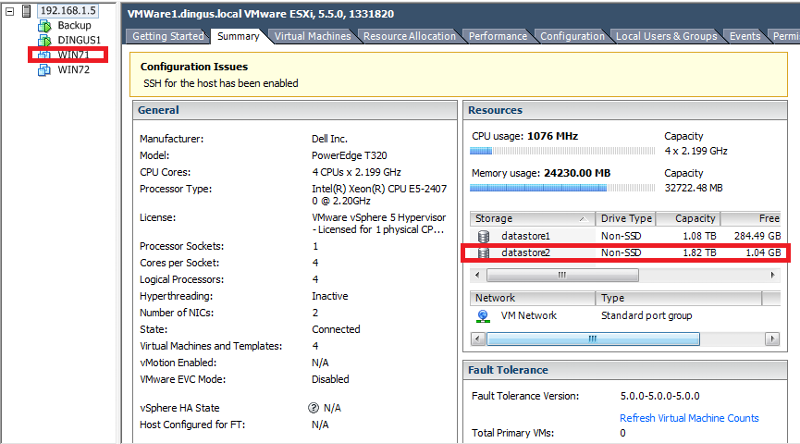Select the DINGUS1 virtual machine label
This screenshot has width=800, height=444.
tap(79, 40)
